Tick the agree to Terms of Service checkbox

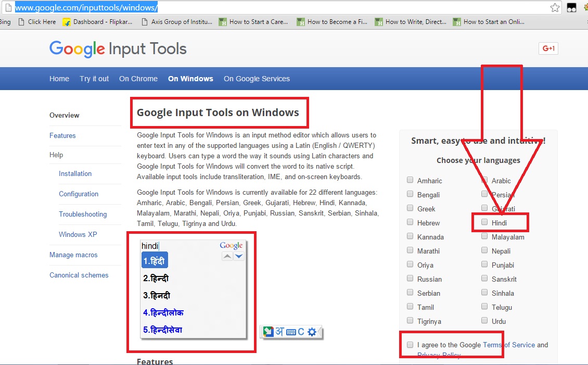click(x=410, y=344)
